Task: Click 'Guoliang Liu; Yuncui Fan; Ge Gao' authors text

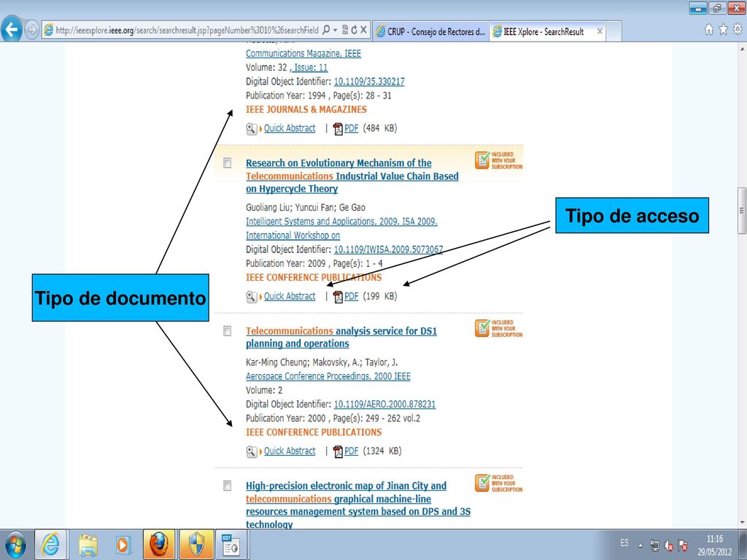Action: [x=306, y=208]
